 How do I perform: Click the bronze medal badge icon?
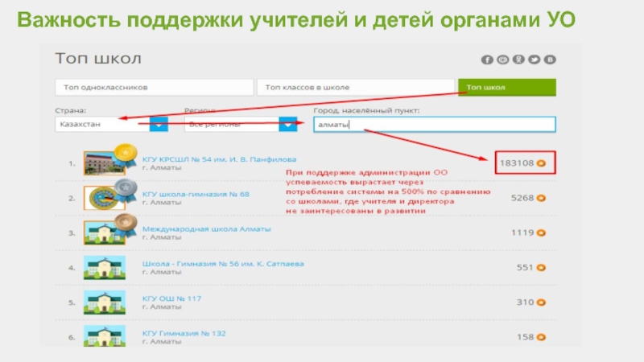tap(126, 224)
